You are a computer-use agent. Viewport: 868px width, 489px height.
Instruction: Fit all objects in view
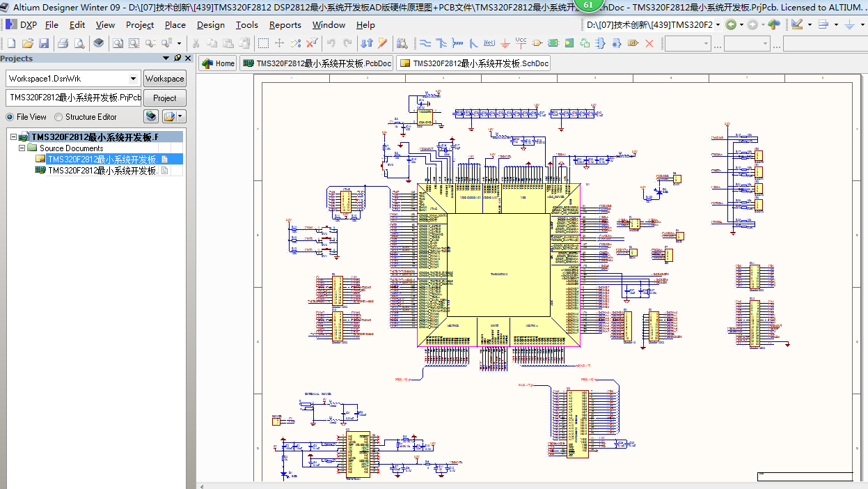click(x=118, y=43)
